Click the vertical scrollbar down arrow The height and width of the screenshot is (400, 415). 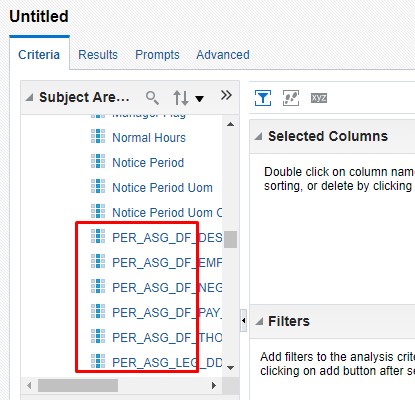[230, 367]
